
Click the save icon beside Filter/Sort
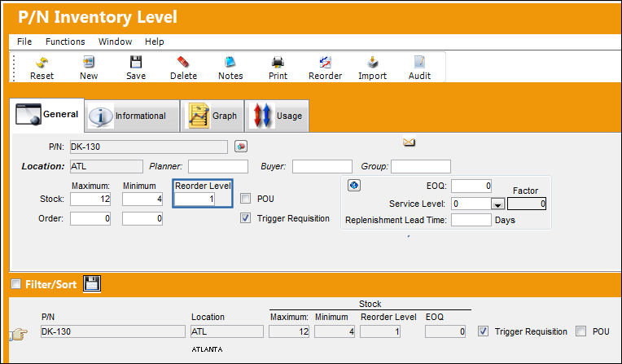click(92, 284)
